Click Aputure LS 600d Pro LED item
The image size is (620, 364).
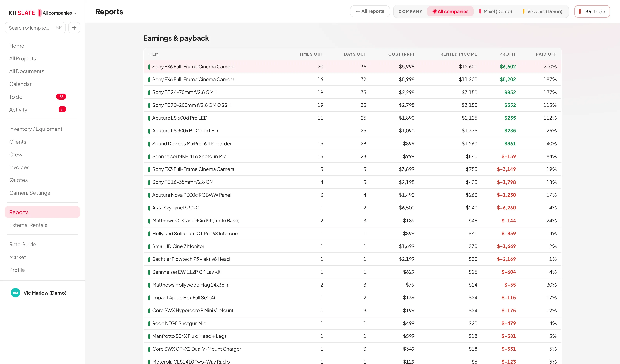tap(180, 118)
